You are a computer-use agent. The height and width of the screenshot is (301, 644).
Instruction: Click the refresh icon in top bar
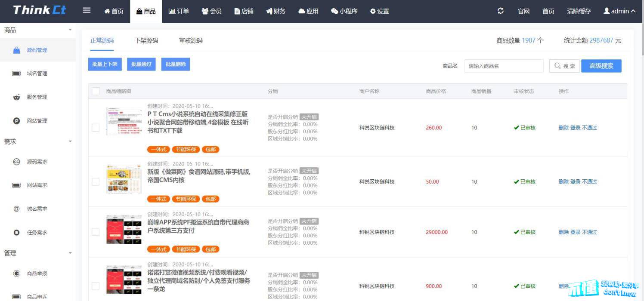pos(500,11)
